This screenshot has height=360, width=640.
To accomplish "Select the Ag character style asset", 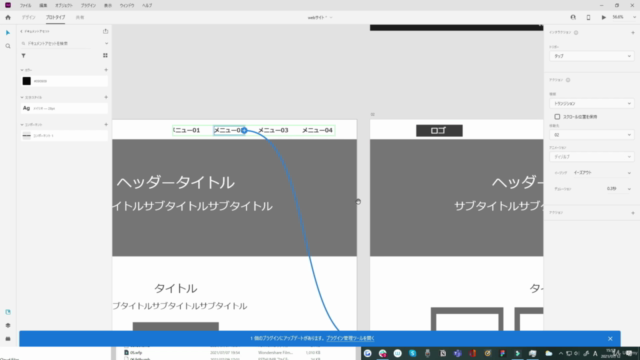I will coord(64,108).
